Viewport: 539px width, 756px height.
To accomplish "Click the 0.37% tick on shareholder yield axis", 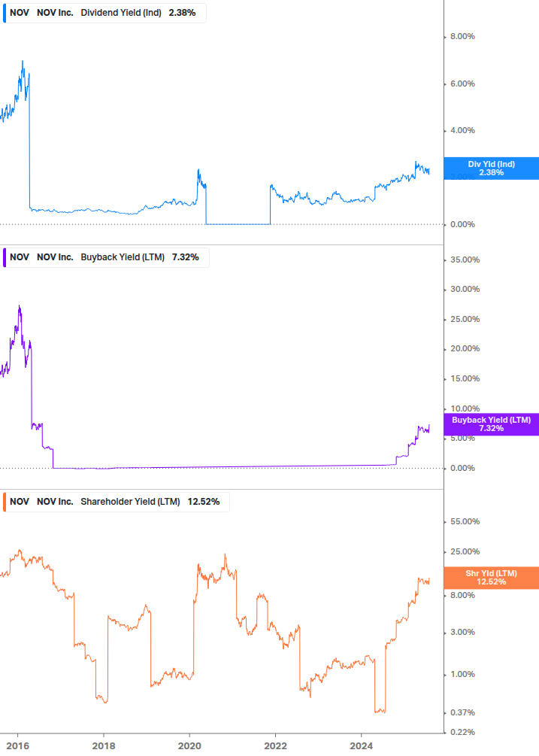I will coord(462,712).
